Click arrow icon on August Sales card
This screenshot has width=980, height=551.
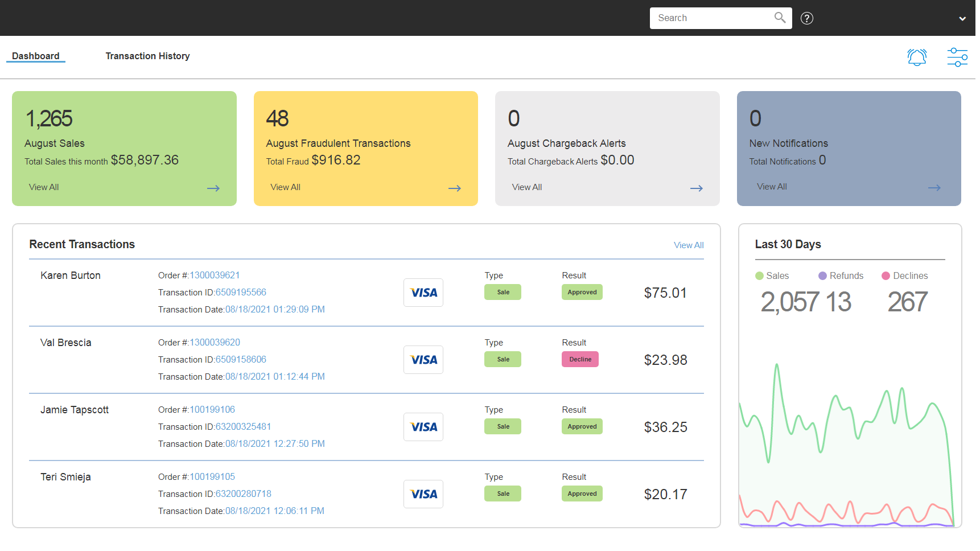click(x=213, y=188)
